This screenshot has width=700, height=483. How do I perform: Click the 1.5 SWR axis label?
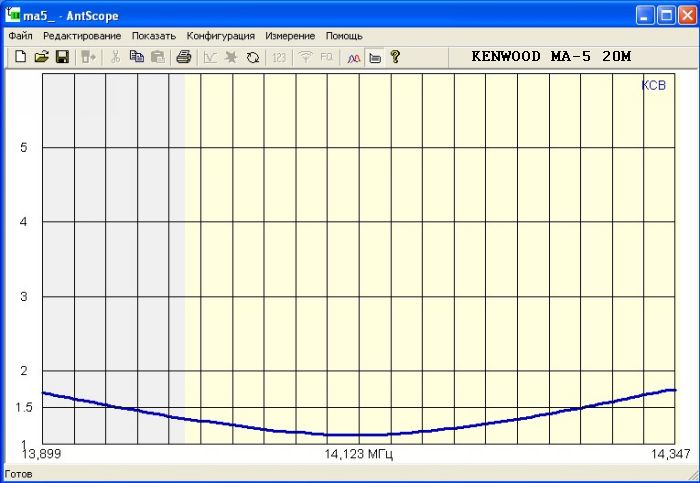[x=24, y=407]
